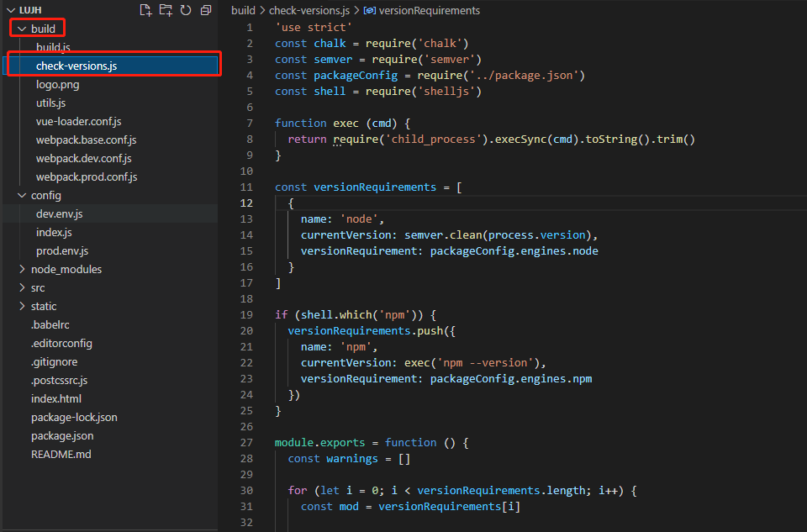Image resolution: width=807 pixels, height=532 pixels.
Task: Click versionRequirements in the breadcrumb
Action: tap(430, 10)
